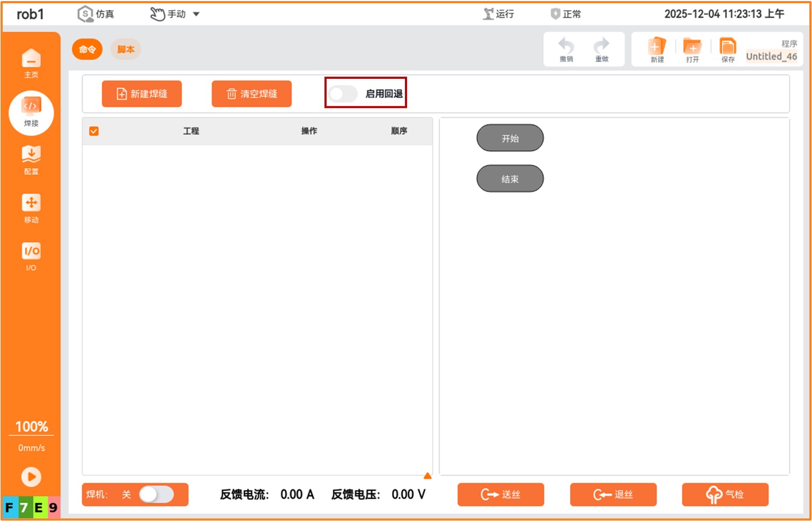Click the 清空焊缝 button
Screen dimensions: 812x521
click(x=252, y=94)
